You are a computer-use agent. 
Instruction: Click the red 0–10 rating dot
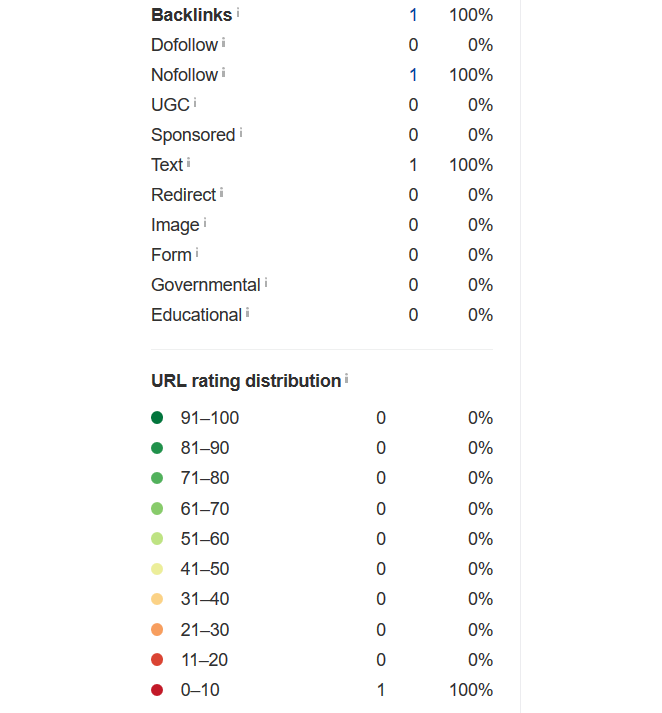point(157,690)
